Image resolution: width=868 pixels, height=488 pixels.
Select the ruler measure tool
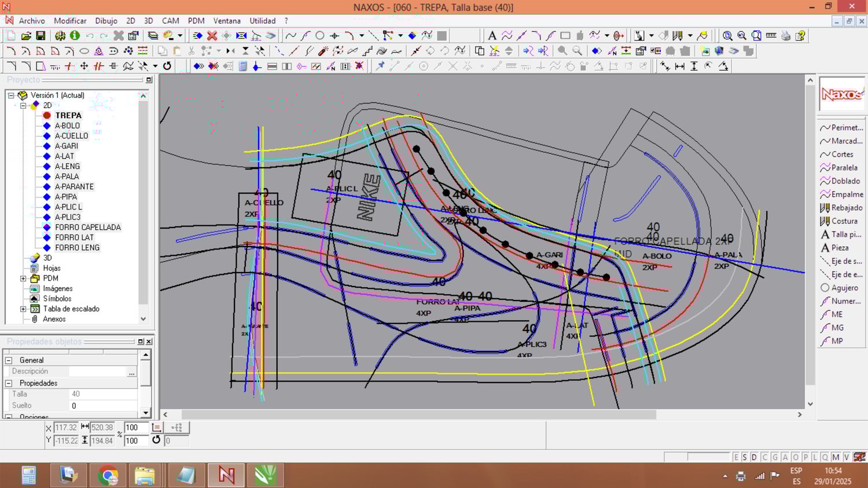771,36
